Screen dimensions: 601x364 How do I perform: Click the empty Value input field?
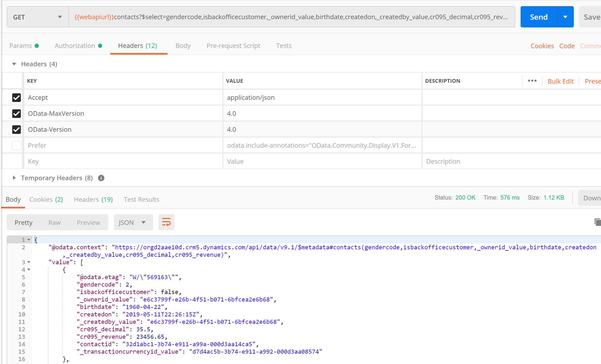322,162
